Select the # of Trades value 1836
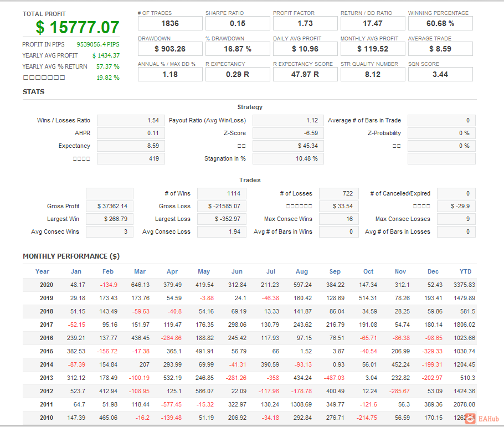 (x=170, y=23)
